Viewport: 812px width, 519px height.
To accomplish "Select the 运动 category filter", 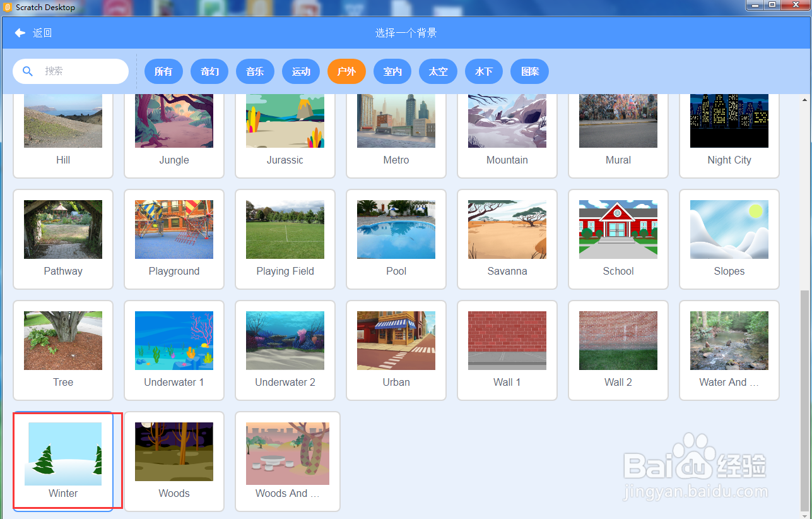I will point(301,71).
